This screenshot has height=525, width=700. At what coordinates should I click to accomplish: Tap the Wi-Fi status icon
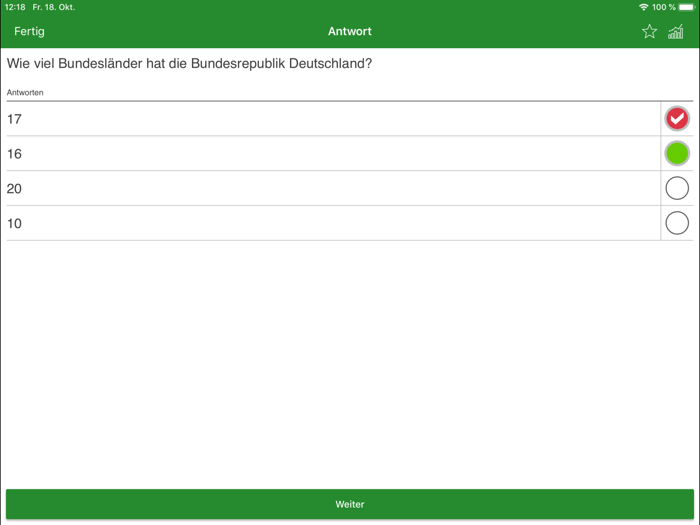pos(643,7)
